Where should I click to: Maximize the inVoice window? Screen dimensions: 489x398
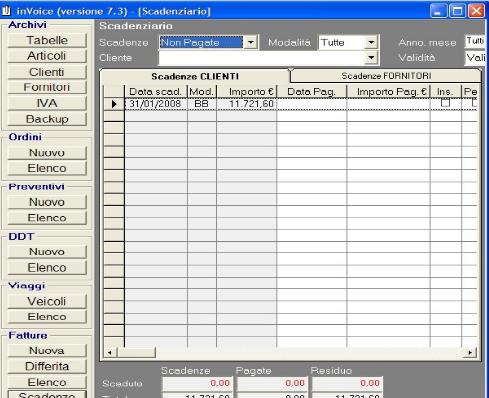(x=457, y=11)
